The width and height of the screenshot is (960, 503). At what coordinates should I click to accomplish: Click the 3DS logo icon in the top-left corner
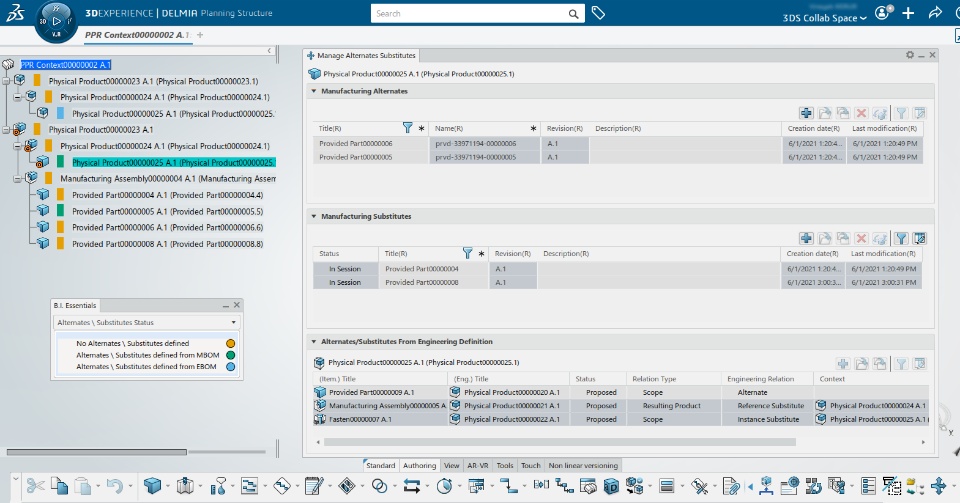[x=15, y=13]
